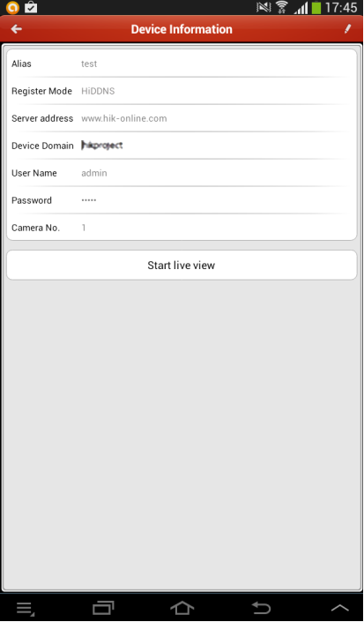Select the Password field
This screenshot has width=364, height=622.
click(x=182, y=200)
